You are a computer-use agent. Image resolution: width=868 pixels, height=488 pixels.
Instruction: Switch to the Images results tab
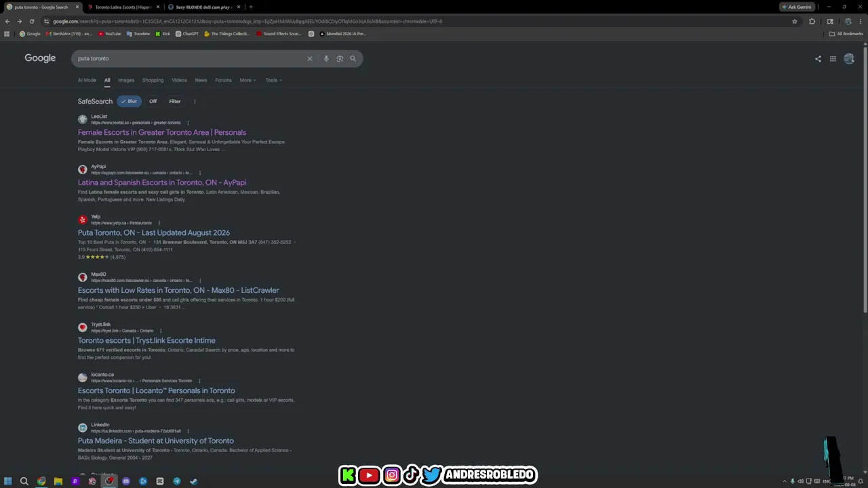126,80
